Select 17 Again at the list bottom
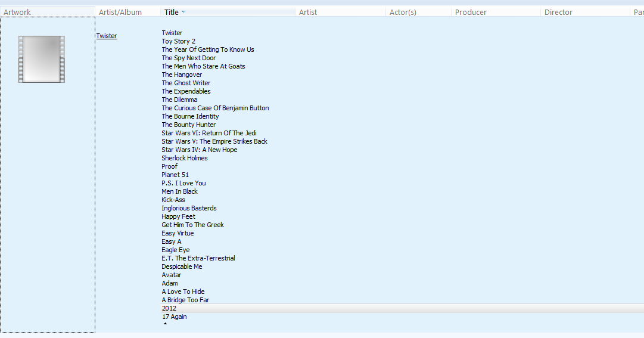Image resolution: width=644 pixels, height=338 pixels. (x=175, y=317)
